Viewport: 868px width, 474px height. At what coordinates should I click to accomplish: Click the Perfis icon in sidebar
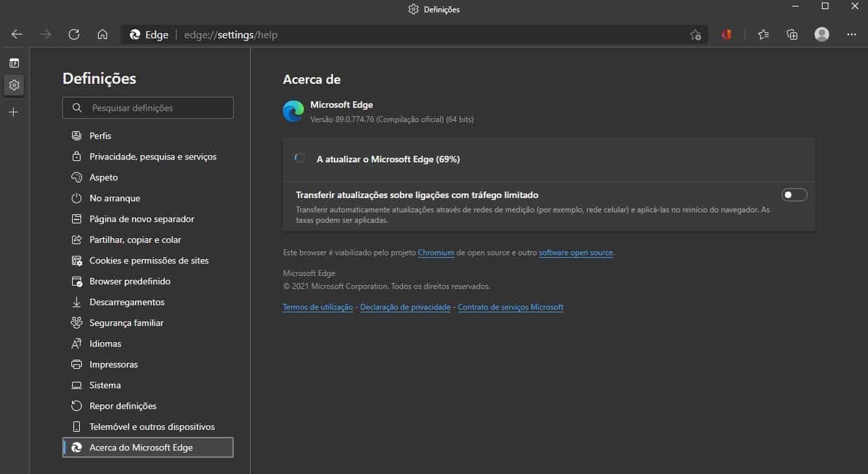[77, 136]
